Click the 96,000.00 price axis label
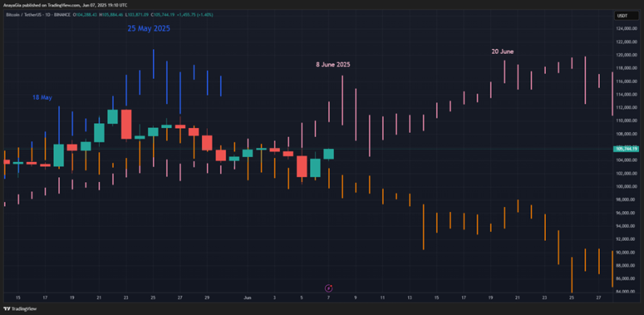This screenshot has width=644, height=315. coord(625,213)
